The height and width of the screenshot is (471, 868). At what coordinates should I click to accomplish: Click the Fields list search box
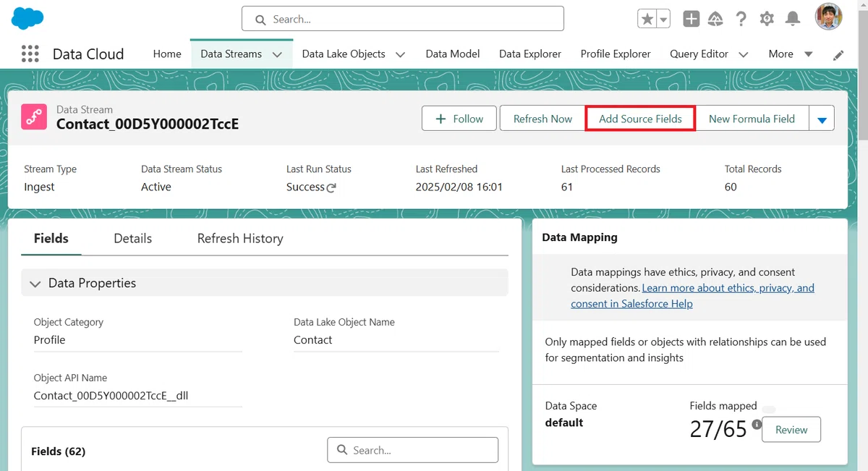412,450
